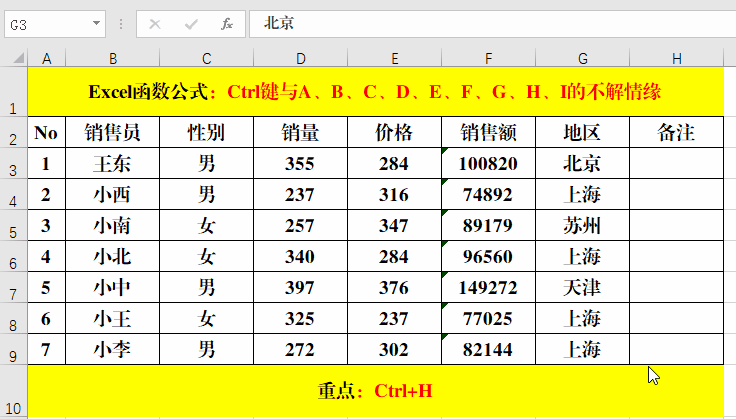The image size is (736, 419).
Task: Select row 2 header
Action: click(x=14, y=132)
